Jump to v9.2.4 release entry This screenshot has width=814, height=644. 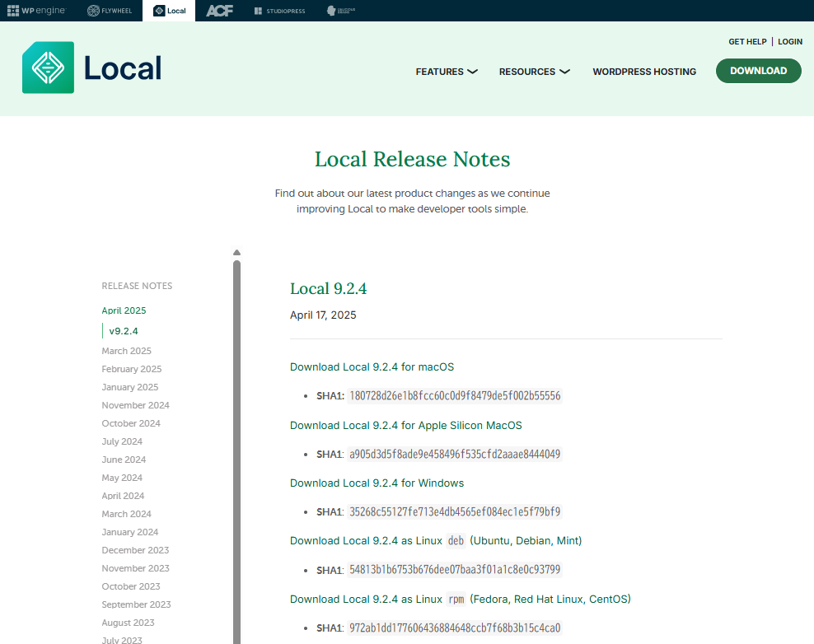click(124, 331)
